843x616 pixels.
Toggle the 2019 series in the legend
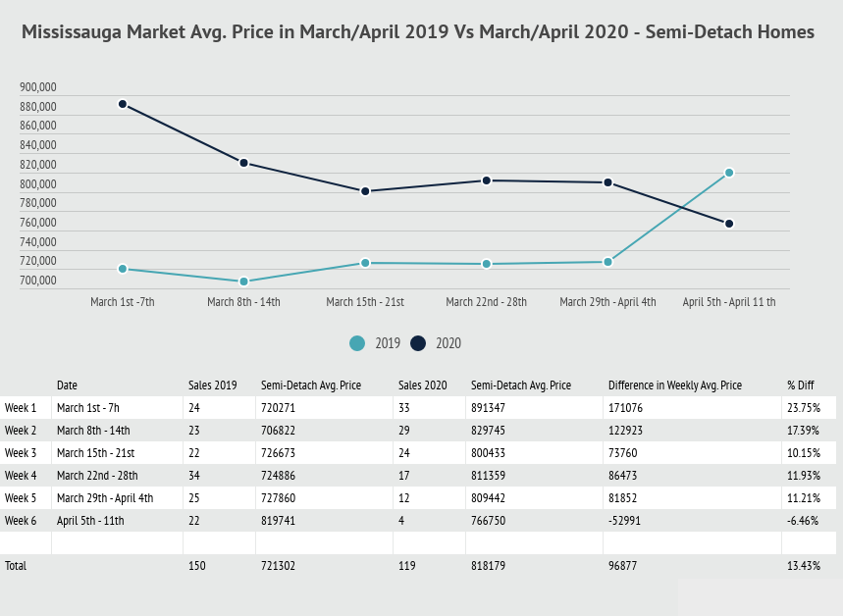375,343
